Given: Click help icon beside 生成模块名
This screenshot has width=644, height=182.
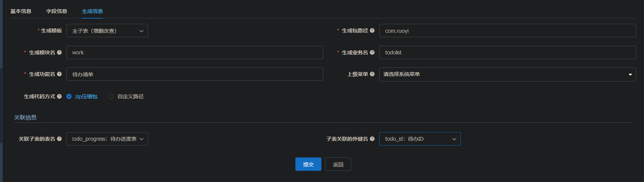Looking at the screenshot, I should [x=59, y=52].
